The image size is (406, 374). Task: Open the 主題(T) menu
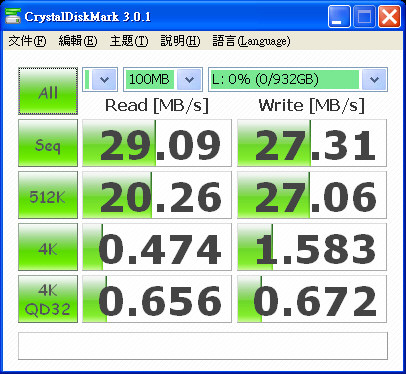click(129, 41)
